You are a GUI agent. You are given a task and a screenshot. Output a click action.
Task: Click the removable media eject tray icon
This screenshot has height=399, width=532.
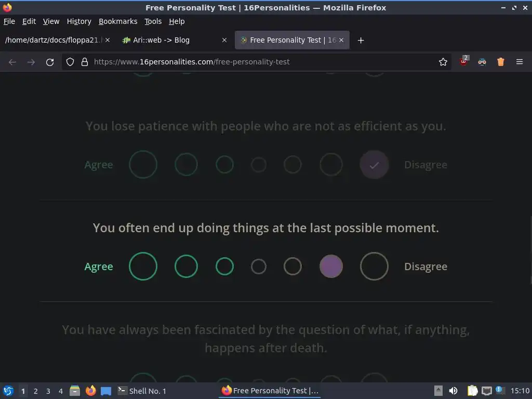tap(438, 391)
